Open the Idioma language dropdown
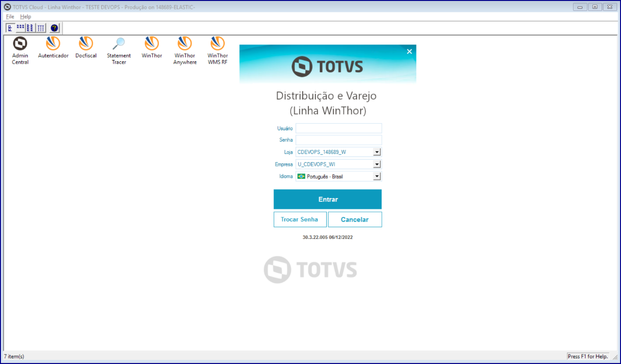The height and width of the screenshot is (364, 621). pyautogui.click(x=377, y=177)
